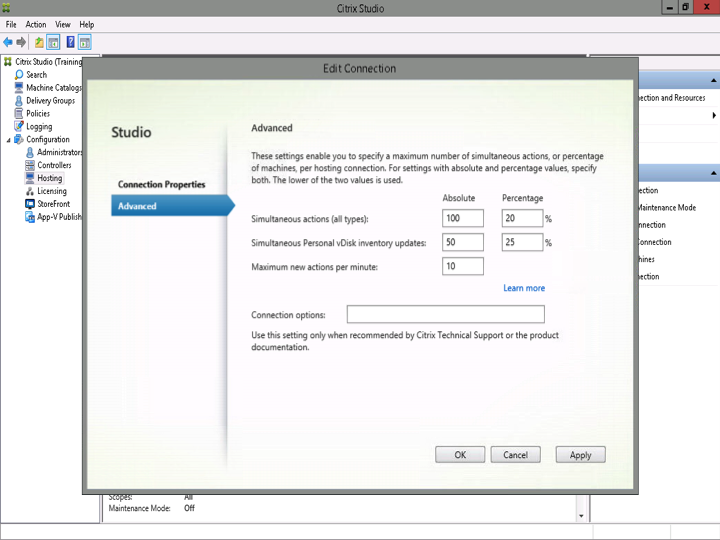Screen dimensions: 720x540
Task: Click Maximum new actions per minute field
Action: [x=463, y=266]
